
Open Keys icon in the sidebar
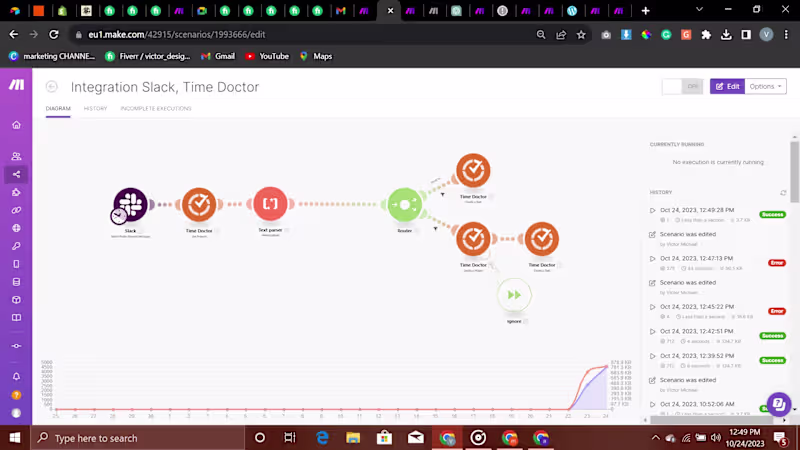(x=16, y=246)
